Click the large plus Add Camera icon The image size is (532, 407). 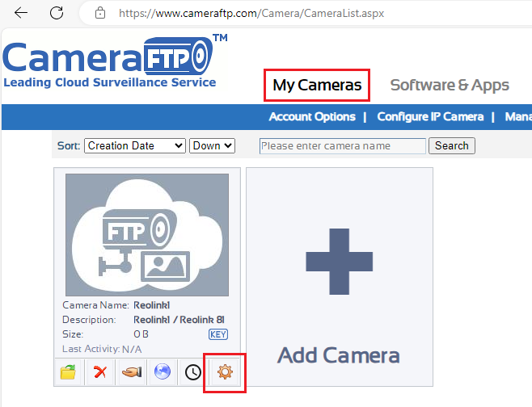pos(339,261)
